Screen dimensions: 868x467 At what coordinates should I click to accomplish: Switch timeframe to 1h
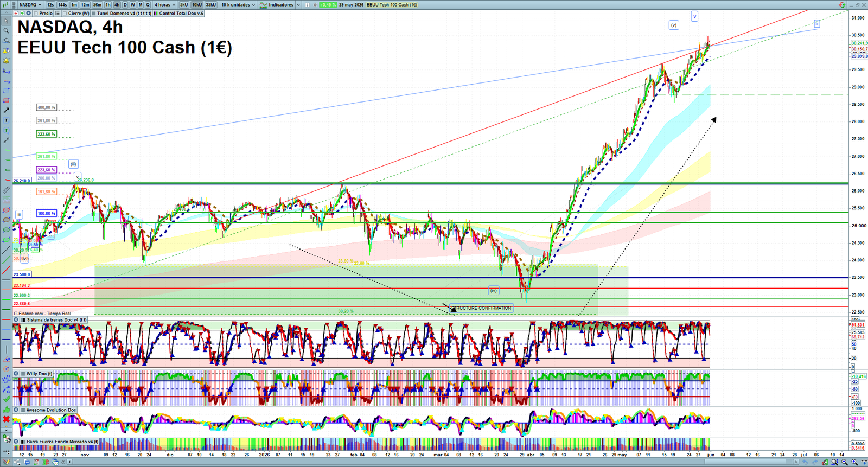pos(108,4)
